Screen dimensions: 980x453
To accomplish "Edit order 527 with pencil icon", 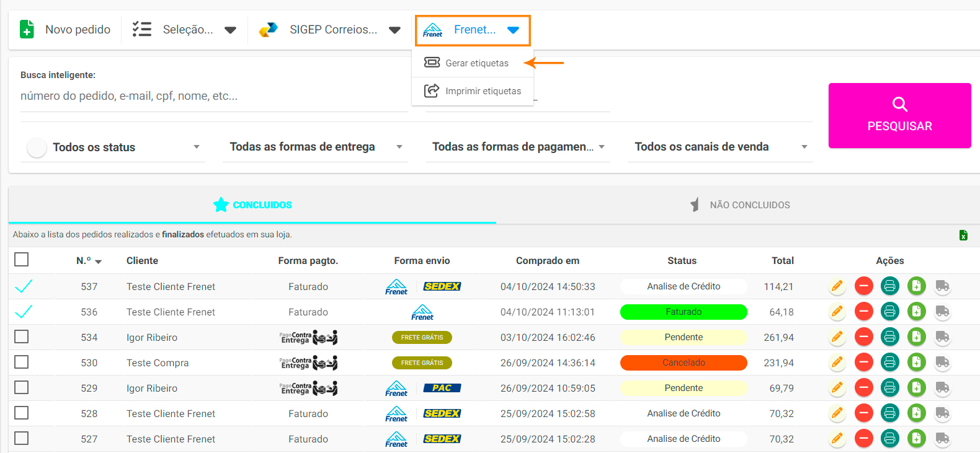I will point(837,438).
